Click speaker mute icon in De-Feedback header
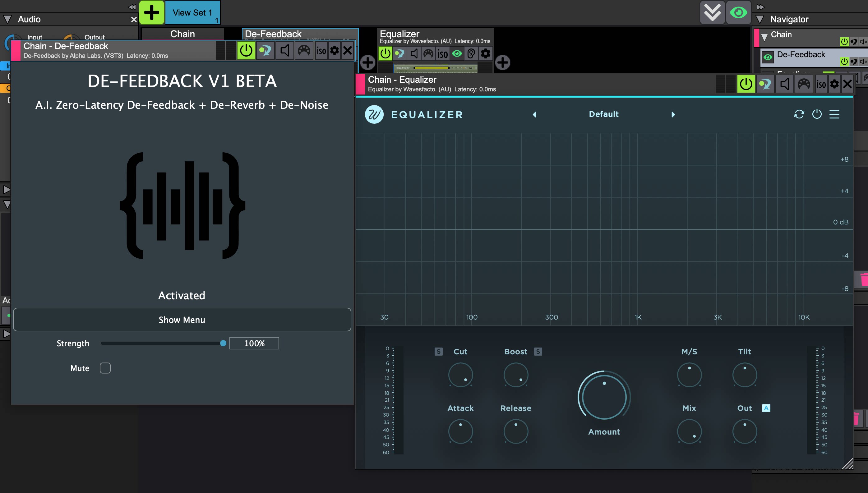868x493 pixels. (285, 51)
